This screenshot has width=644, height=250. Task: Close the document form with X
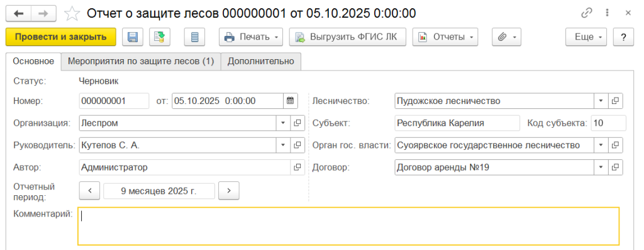[x=628, y=13]
